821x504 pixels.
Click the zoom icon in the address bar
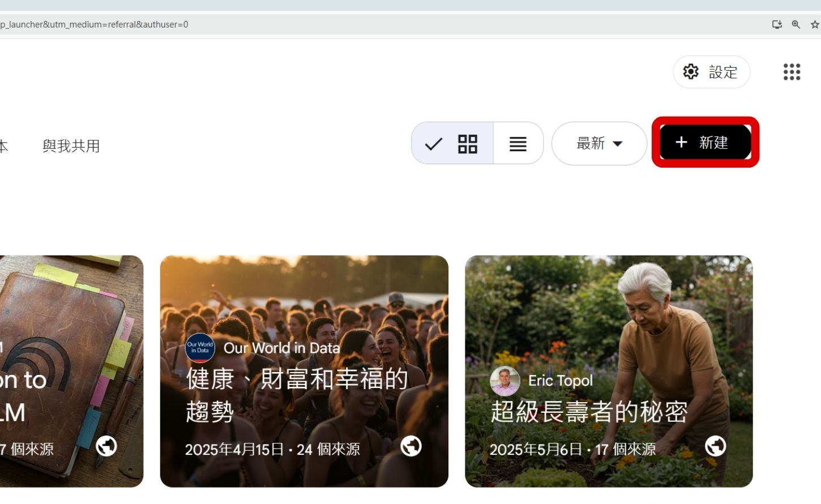tap(796, 24)
